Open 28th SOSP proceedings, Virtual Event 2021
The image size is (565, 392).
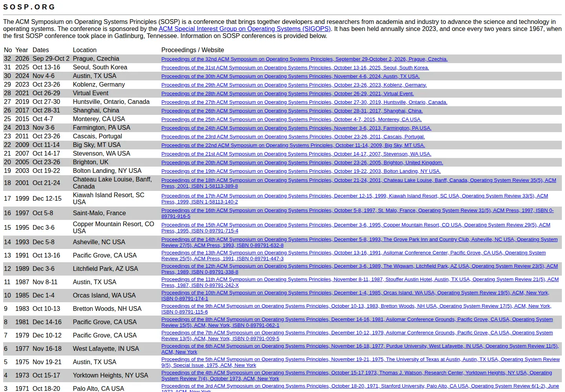point(288,94)
